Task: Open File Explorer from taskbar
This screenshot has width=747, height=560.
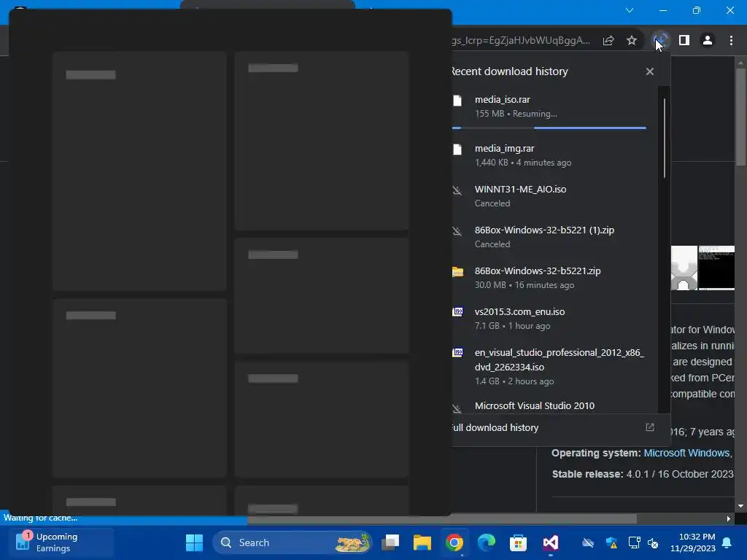Action: [422, 542]
